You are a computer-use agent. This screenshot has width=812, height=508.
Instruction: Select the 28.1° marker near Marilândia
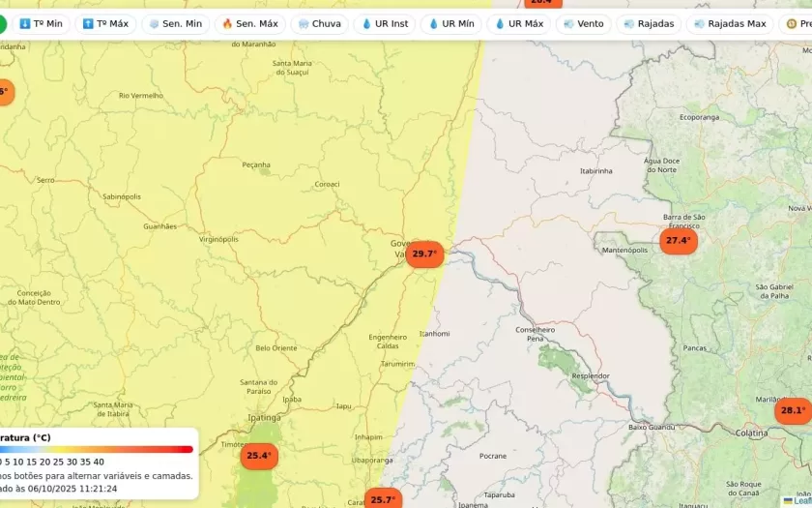point(793,410)
